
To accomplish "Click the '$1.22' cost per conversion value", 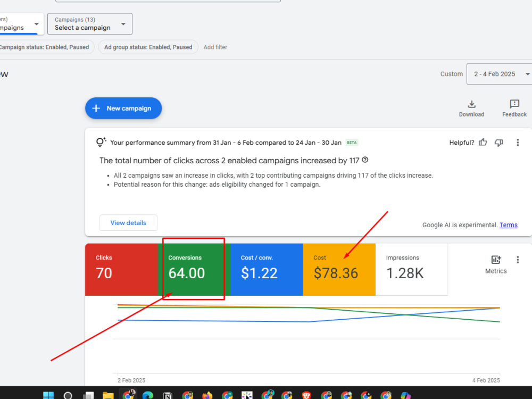I will point(259,273).
